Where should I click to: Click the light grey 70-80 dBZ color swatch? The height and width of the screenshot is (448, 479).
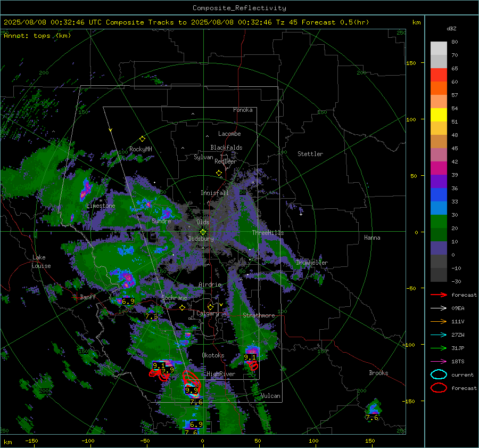click(x=439, y=48)
